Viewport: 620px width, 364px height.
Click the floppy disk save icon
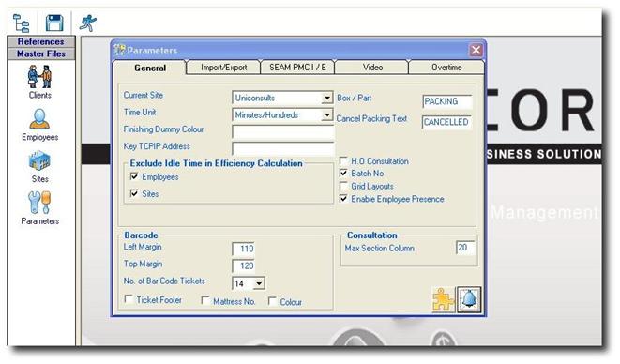click(54, 23)
